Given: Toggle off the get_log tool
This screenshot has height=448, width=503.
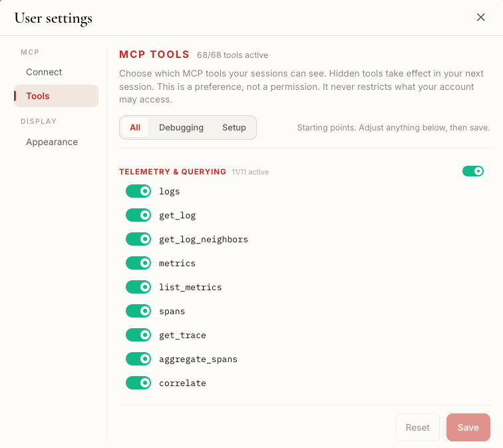Looking at the screenshot, I should click(x=138, y=215).
